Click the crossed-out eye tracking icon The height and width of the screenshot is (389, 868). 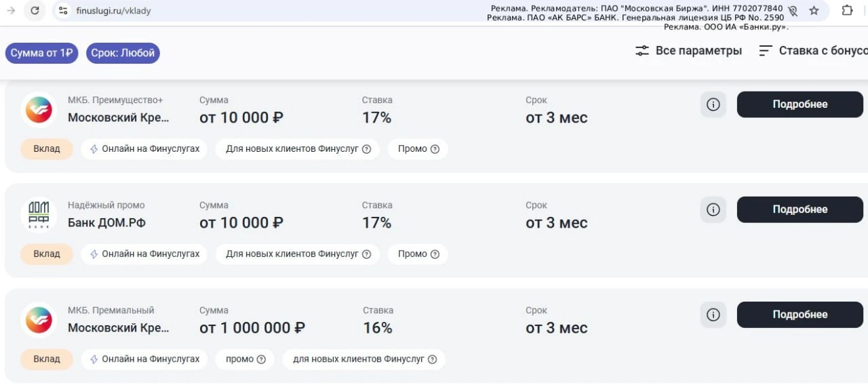pos(793,11)
